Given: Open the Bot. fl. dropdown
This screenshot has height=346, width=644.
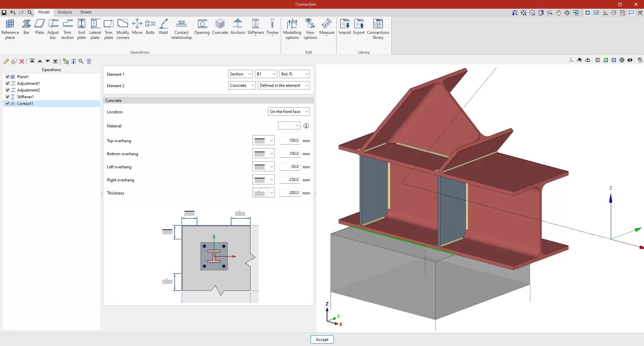Looking at the screenshot, I should pyautogui.click(x=294, y=74).
